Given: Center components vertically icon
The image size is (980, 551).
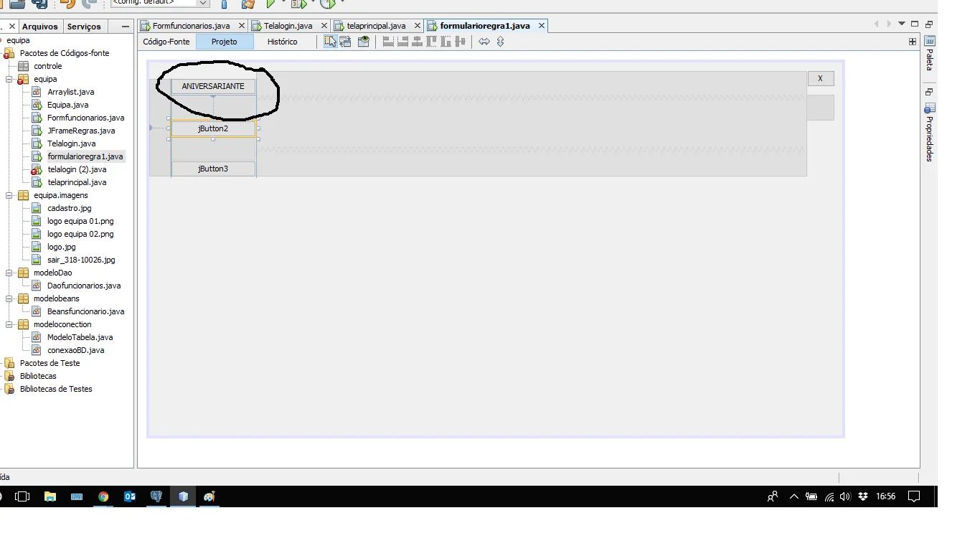Looking at the screenshot, I should click(460, 42).
